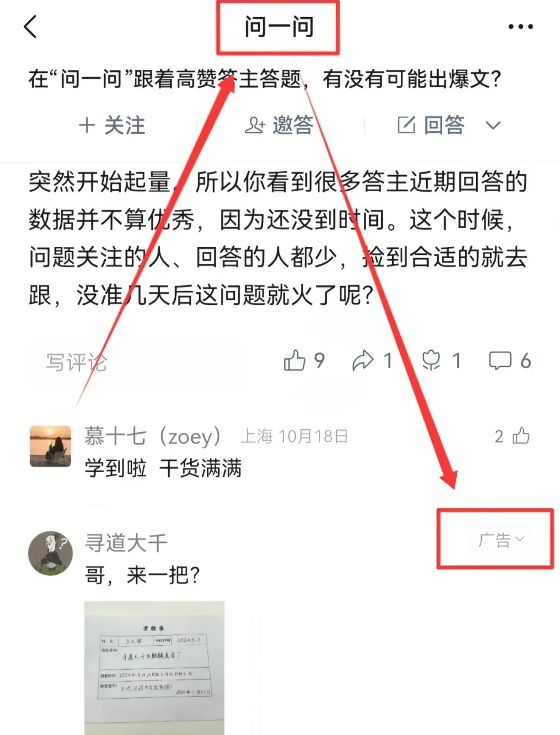Open the leave-note image thumbnail

coord(155,668)
